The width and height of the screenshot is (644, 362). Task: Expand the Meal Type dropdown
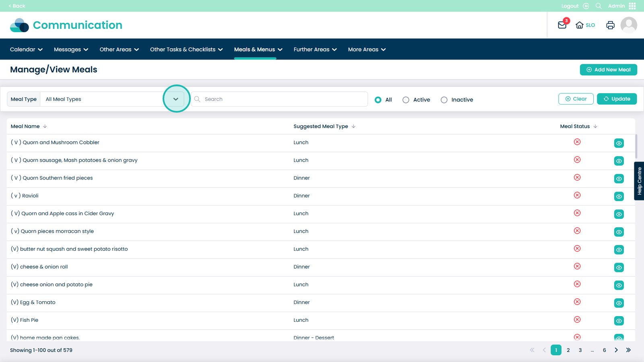[176, 99]
